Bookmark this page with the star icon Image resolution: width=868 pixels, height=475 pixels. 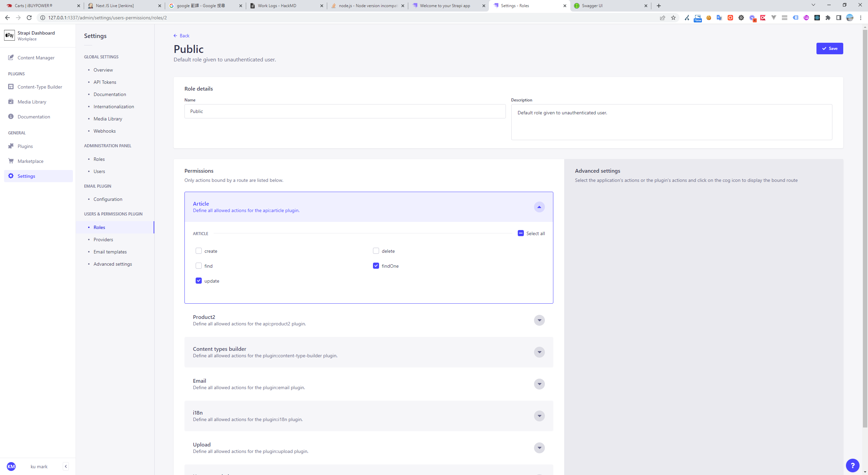pos(673,18)
